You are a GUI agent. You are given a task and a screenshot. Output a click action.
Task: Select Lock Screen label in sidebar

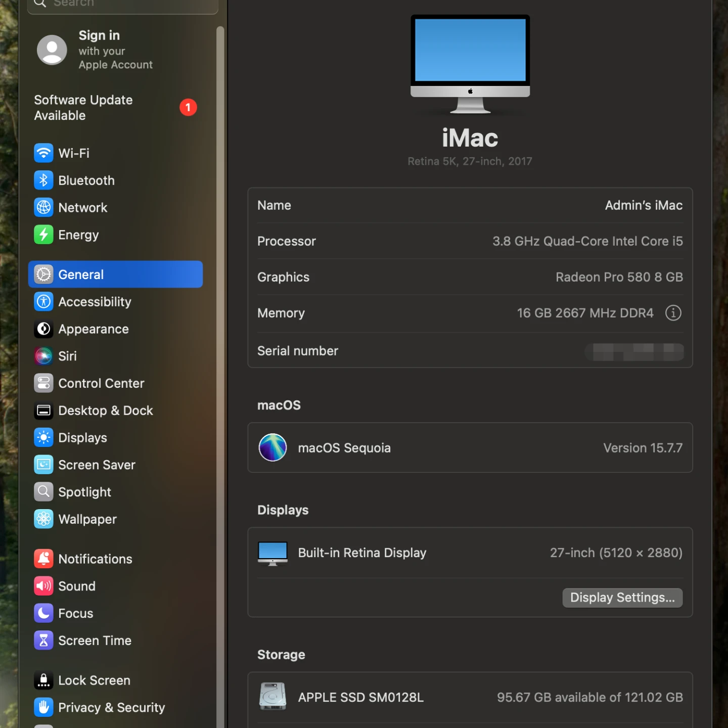pyautogui.click(x=95, y=680)
